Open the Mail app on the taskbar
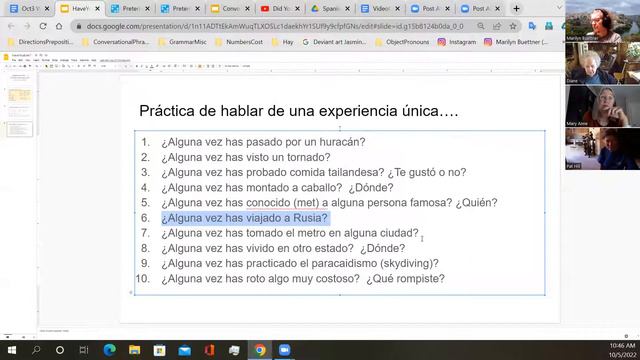Viewport: 640px width, 360px height. (x=184, y=350)
